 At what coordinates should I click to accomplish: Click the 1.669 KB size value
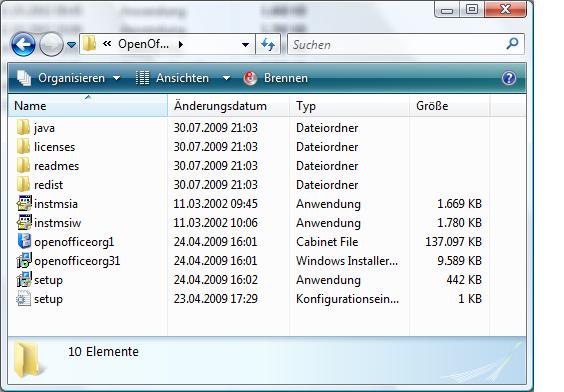(459, 204)
